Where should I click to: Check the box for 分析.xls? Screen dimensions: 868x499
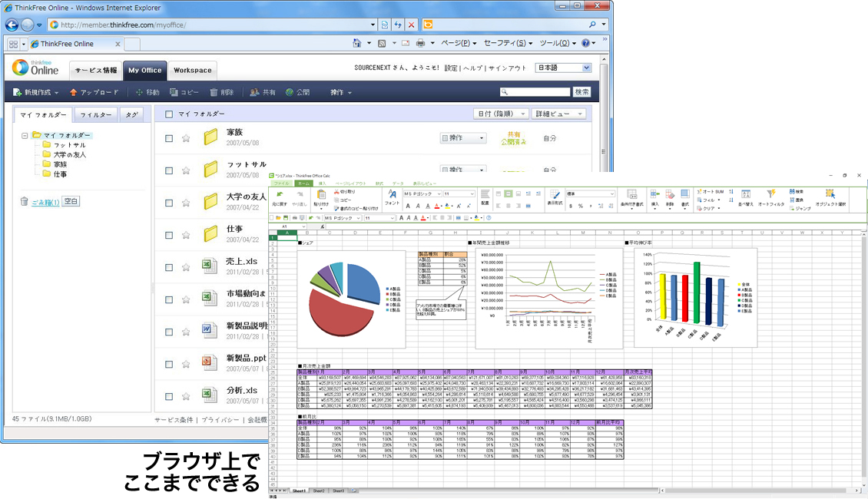tap(169, 396)
